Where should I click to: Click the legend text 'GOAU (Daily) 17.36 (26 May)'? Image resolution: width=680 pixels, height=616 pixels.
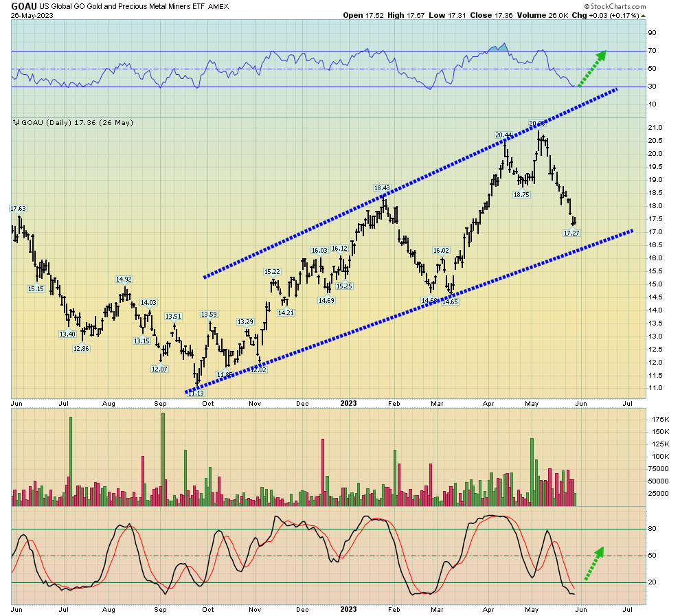(x=77, y=123)
